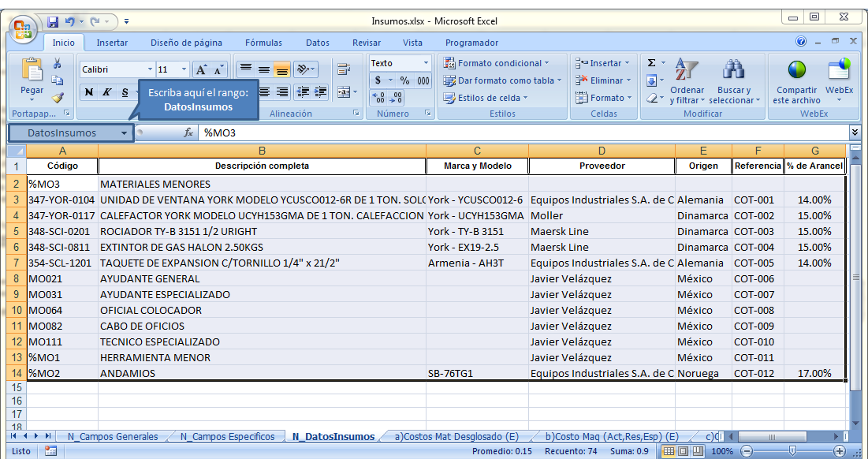Open Buscar y seleccionar menu
868x459 pixels.
tap(734, 80)
